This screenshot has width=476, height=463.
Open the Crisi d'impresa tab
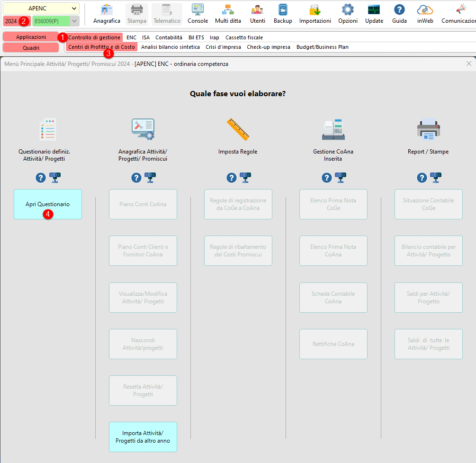click(x=223, y=47)
